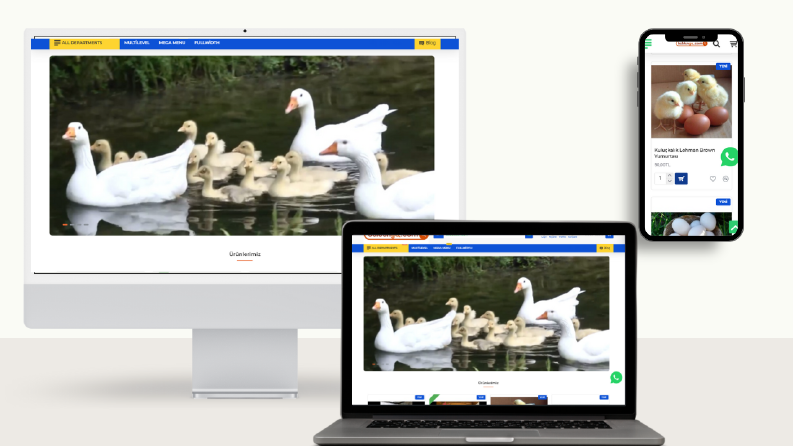Open the hamburger menu on the phone
The height and width of the screenshot is (446, 793).
point(648,43)
